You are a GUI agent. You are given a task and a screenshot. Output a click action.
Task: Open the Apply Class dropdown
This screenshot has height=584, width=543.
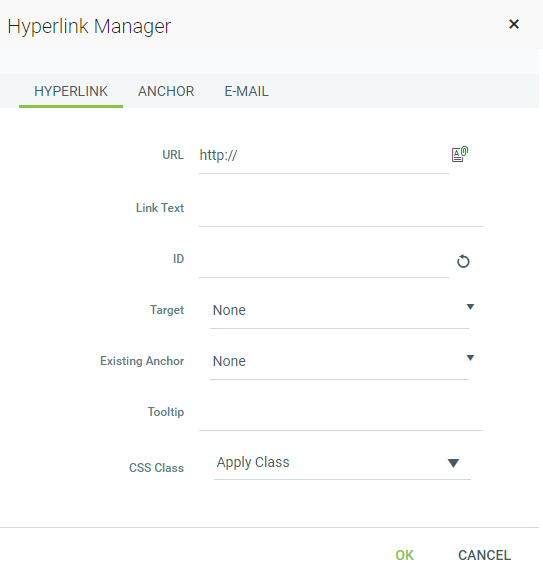(x=342, y=463)
